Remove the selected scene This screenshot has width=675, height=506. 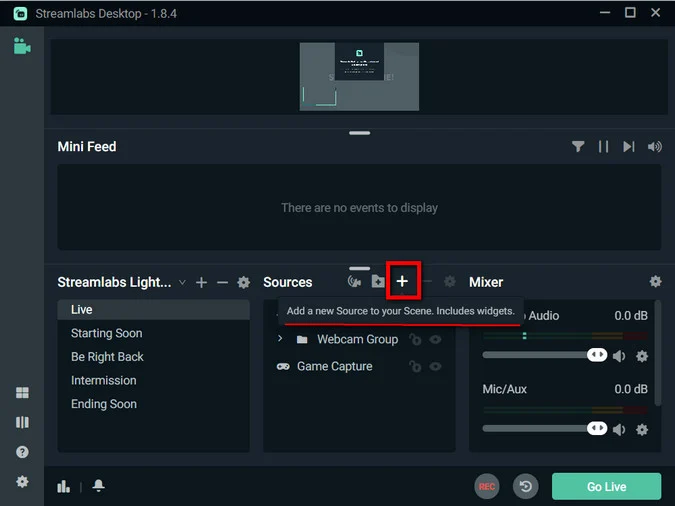point(223,282)
